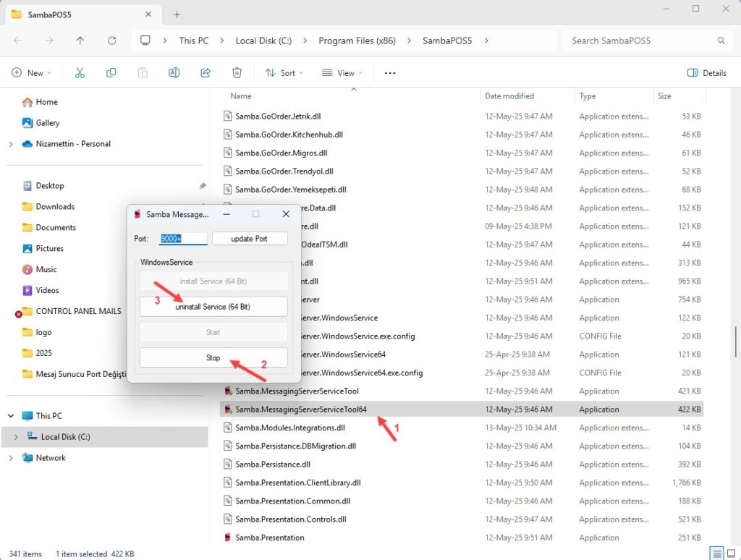Open Pictures quick access folder
This screenshot has width=741, height=560.
coord(43,249)
